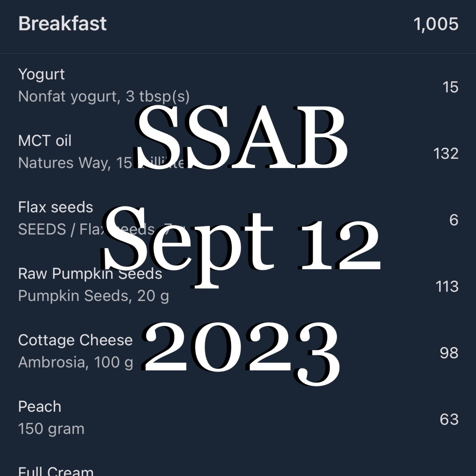Tap the 6 calorie value for Flax seeds
The image size is (476, 476).
(454, 220)
